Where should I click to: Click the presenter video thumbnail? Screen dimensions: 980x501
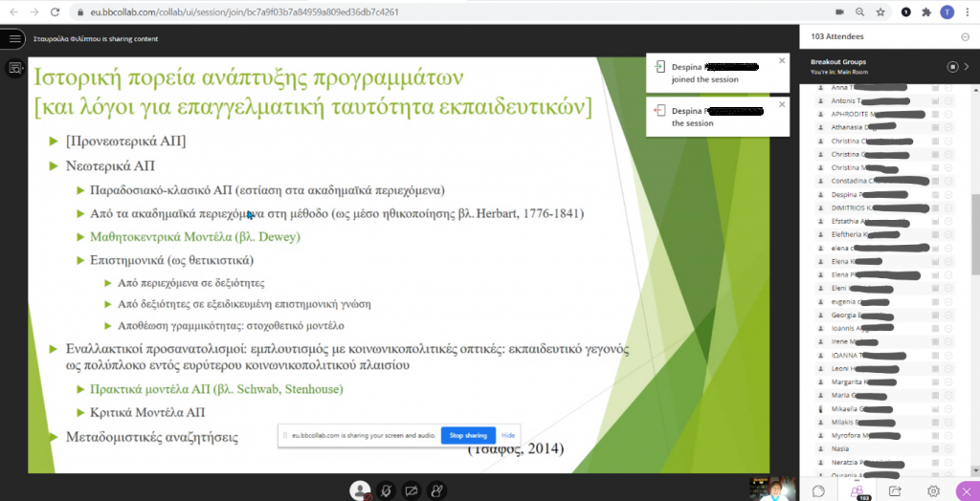[772, 490]
